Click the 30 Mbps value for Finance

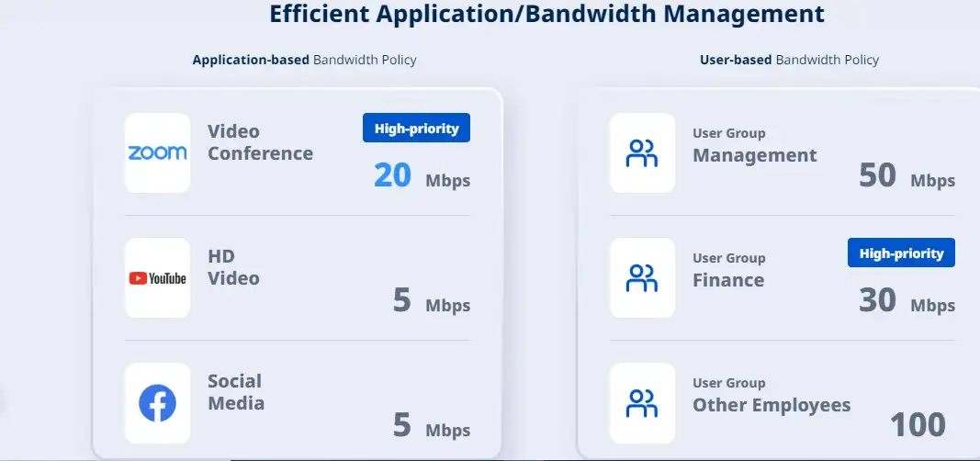coord(907,300)
